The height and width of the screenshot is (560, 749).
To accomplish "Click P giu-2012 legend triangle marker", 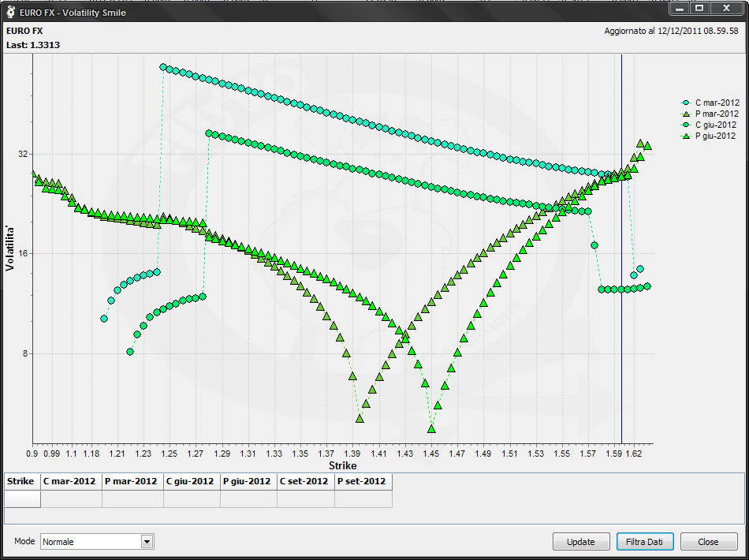I will pyautogui.click(x=687, y=136).
